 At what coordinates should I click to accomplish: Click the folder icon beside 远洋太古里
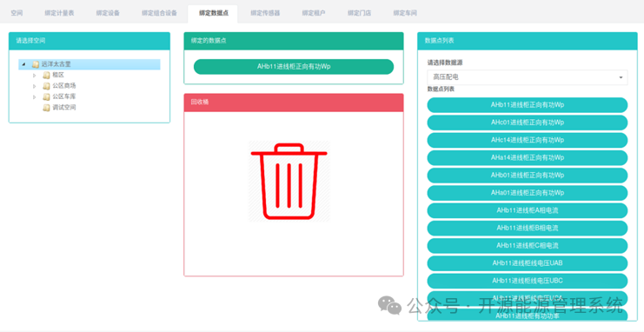36,64
